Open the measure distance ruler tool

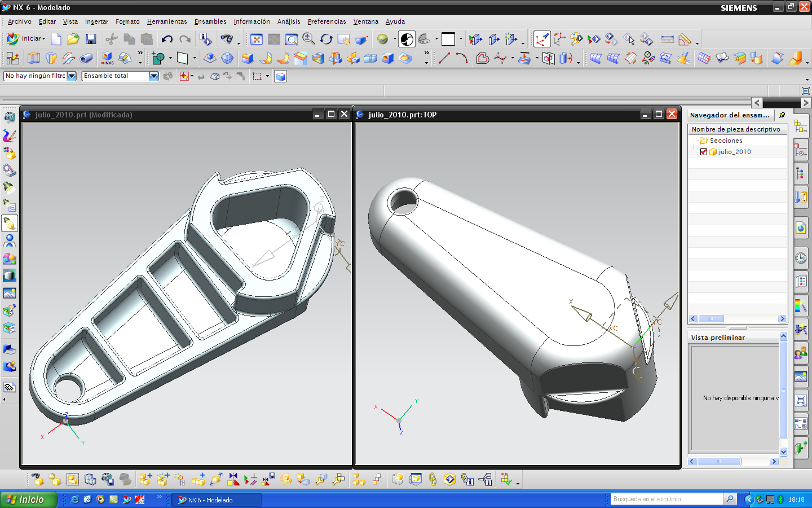pyautogui.click(x=668, y=39)
